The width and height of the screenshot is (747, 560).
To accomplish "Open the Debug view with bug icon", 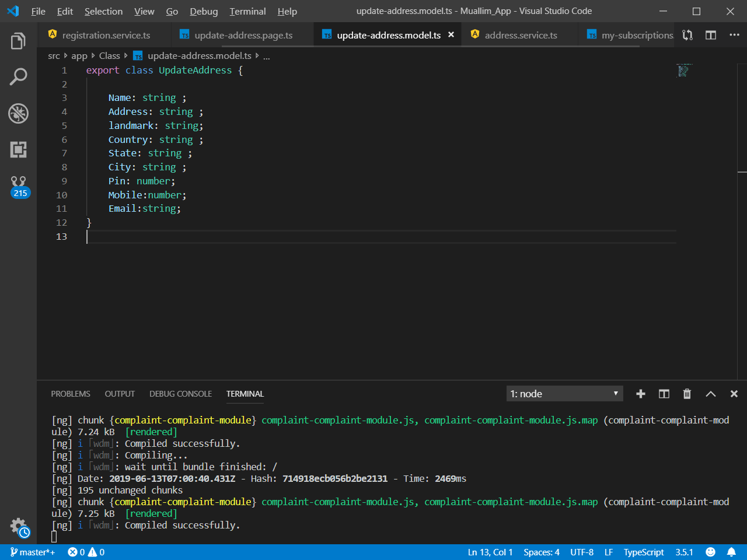I will click(18, 113).
